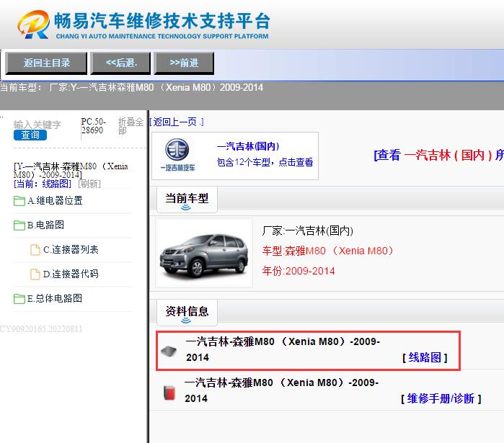Click the 一汽吉林汽车 brand logo

tap(178, 155)
